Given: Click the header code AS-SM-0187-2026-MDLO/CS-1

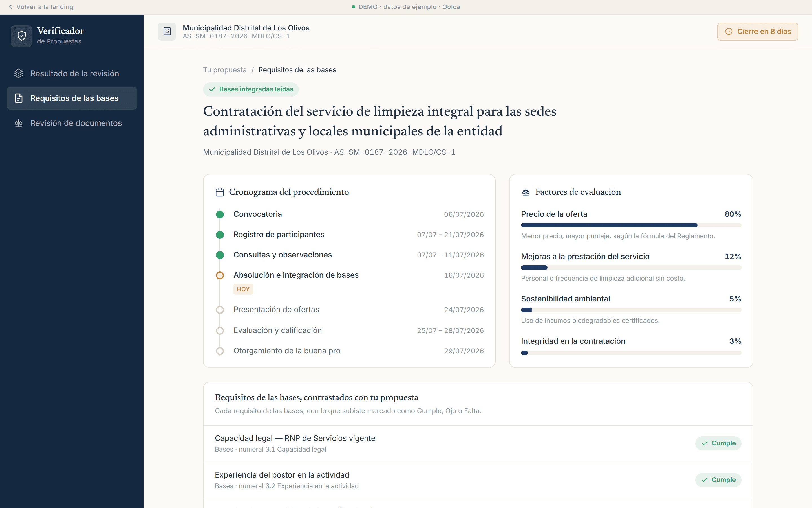Looking at the screenshot, I should (236, 36).
